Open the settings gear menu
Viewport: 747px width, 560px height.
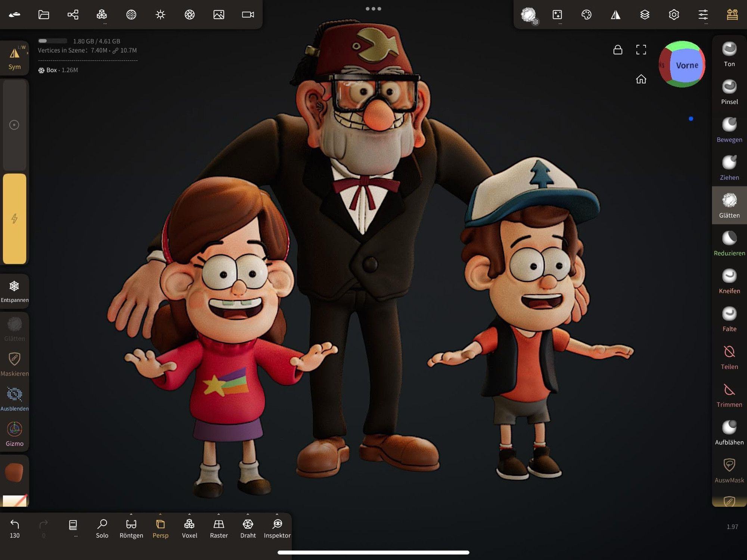click(x=674, y=15)
